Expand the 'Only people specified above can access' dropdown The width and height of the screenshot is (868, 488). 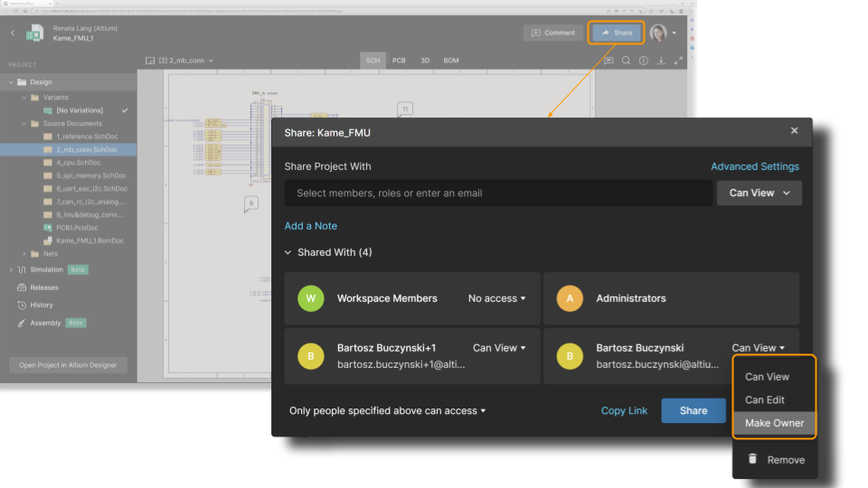pos(387,411)
